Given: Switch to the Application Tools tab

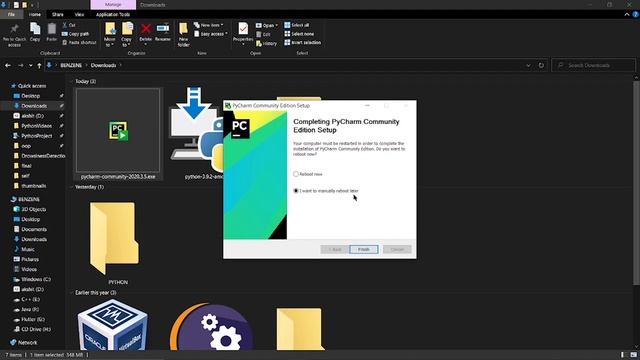Looking at the screenshot, I should click(x=113, y=14).
